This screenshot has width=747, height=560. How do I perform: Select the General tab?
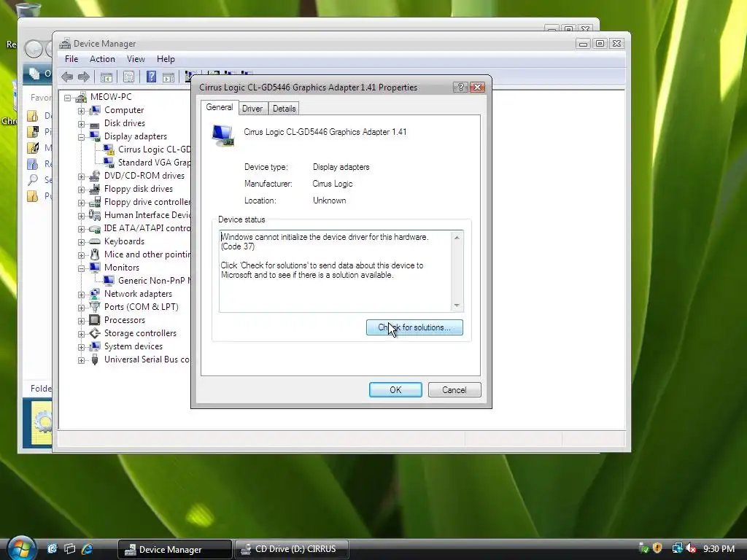coord(219,108)
